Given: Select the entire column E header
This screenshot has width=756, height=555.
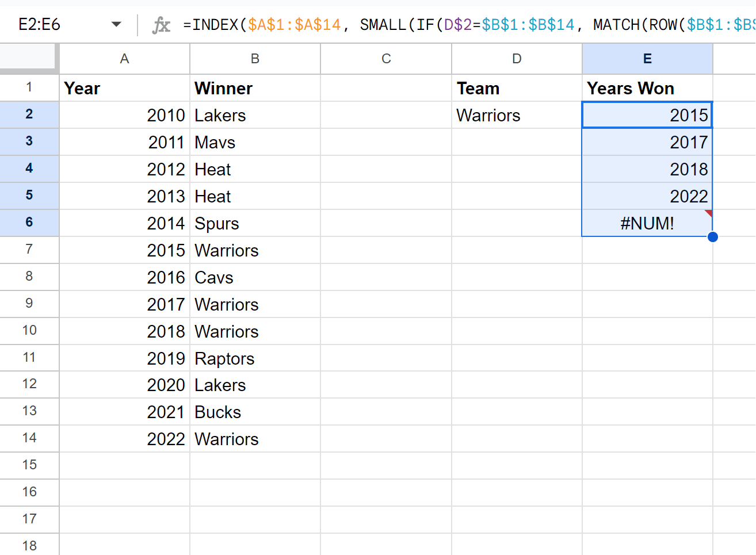Looking at the screenshot, I should 647,59.
